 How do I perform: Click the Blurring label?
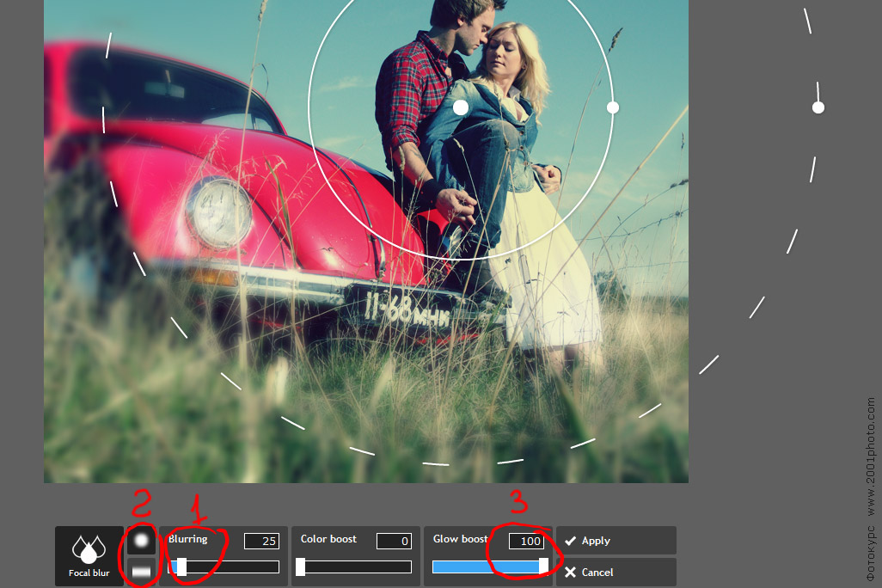(188, 539)
